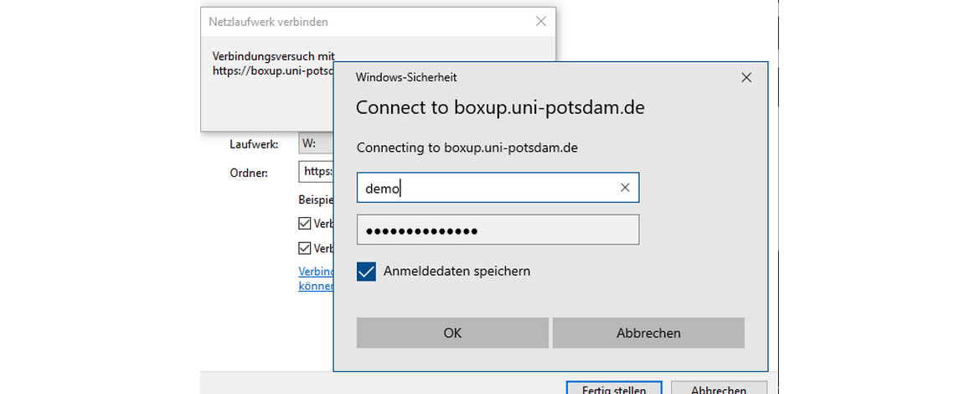Toggle the Anmeldedaten speichern checkbox

pyautogui.click(x=366, y=272)
